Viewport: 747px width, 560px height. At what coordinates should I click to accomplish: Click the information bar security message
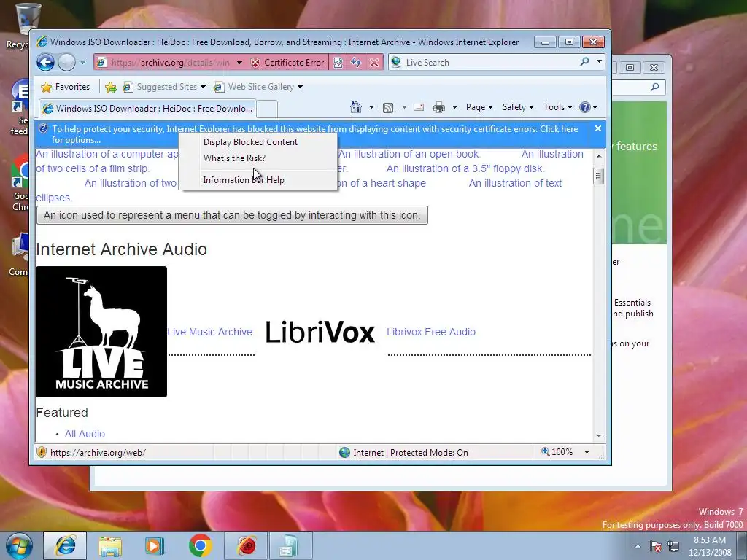(x=314, y=134)
